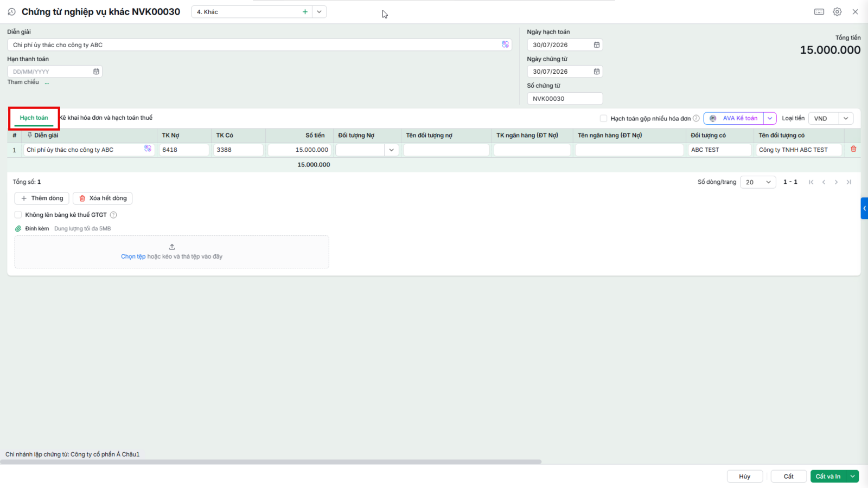
Task: Expand the Cất và In split arrow
Action: pyautogui.click(x=853, y=476)
